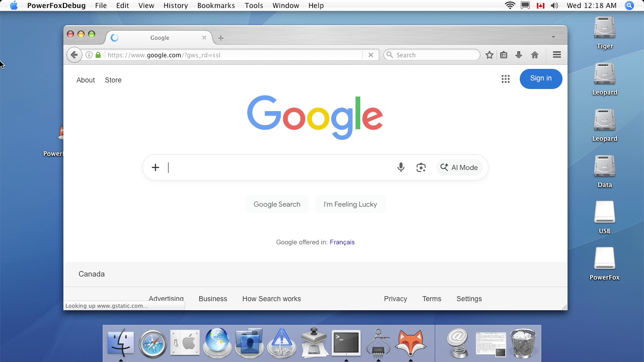Open the PowerFoxDebug application menu
644x362 pixels.
[56, 6]
